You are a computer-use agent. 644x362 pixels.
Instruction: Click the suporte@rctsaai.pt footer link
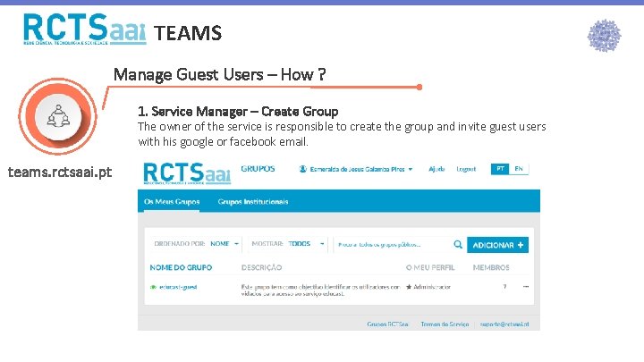click(x=504, y=324)
